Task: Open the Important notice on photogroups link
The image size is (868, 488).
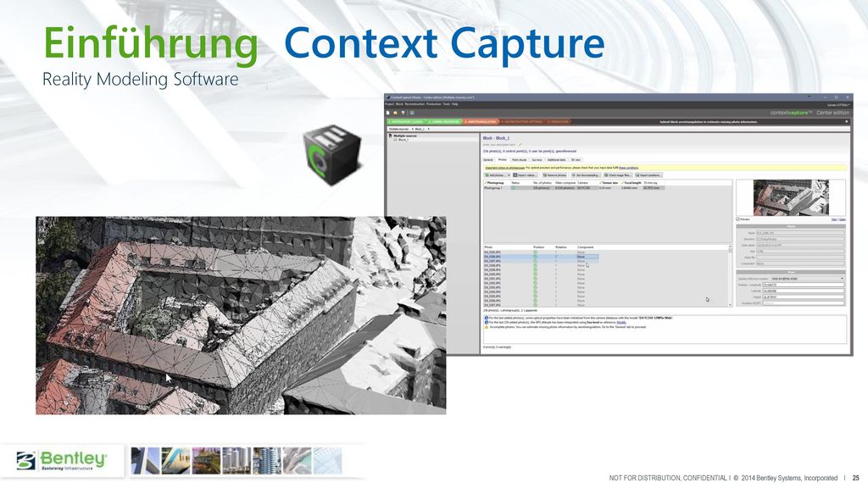Action: click(x=505, y=168)
